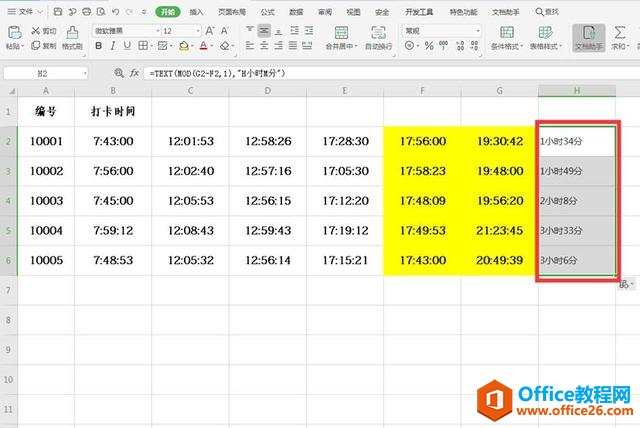Click the Find search button
The height and width of the screenshot is (428, 640).
point(547,12)
